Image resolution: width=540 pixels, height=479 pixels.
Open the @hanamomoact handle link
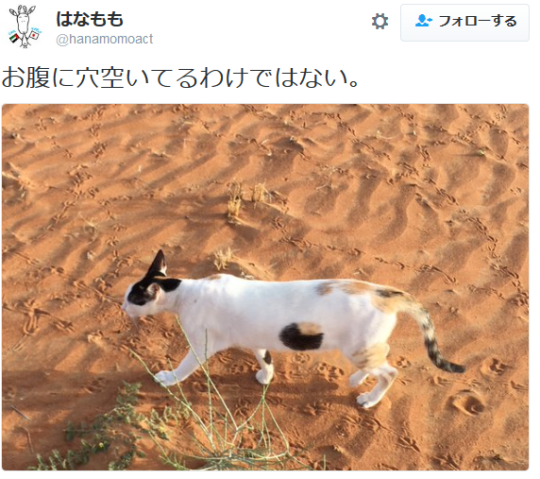pyautogui.click(x=104, y=39)
